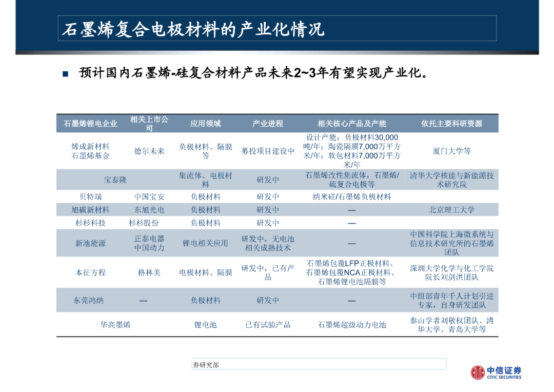Click the cell 电极材料、隔膜

[x=205, y=272]
